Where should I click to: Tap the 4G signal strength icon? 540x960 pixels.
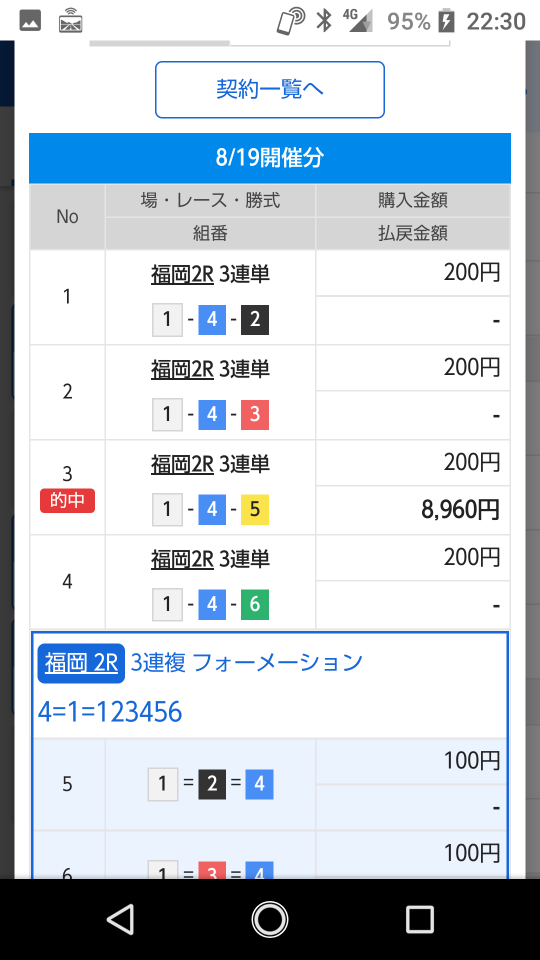coord(359,21)
